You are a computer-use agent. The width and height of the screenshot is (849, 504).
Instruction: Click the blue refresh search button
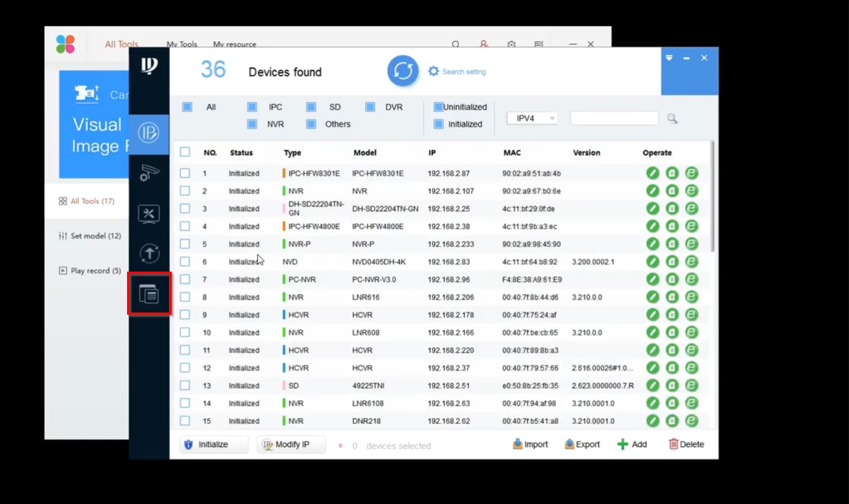coord(403,71)
